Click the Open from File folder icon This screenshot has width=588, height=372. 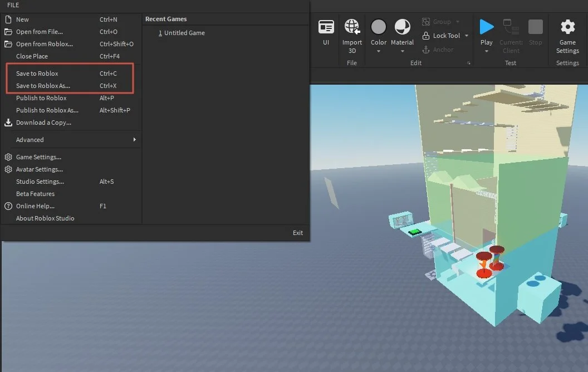[8, 32]
